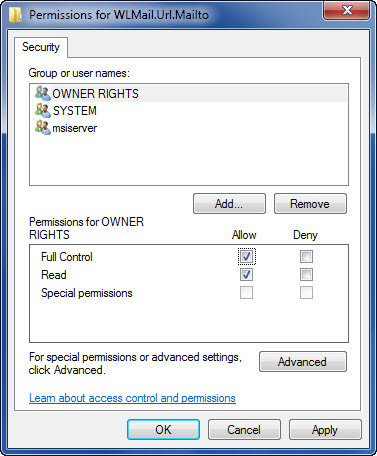Screen dimensions: 377x456
Task: Toggle Allow checkbox for Full Control
Action: click(x=246, y=257)
